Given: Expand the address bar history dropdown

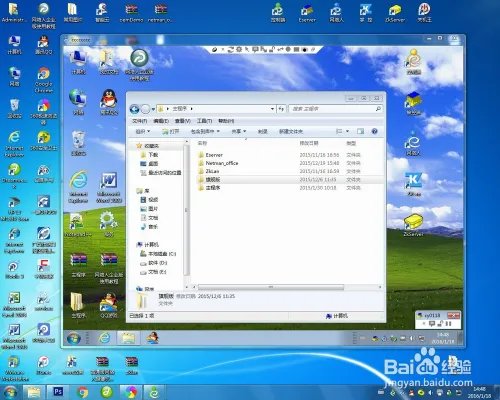Looking at the screenshot, I should (x=272, y=109).
